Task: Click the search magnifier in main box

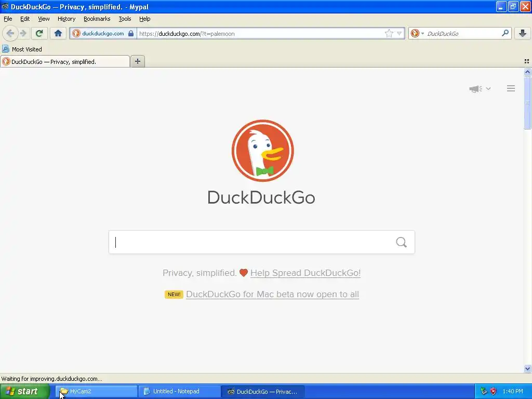Action: (x=402, y=242)
